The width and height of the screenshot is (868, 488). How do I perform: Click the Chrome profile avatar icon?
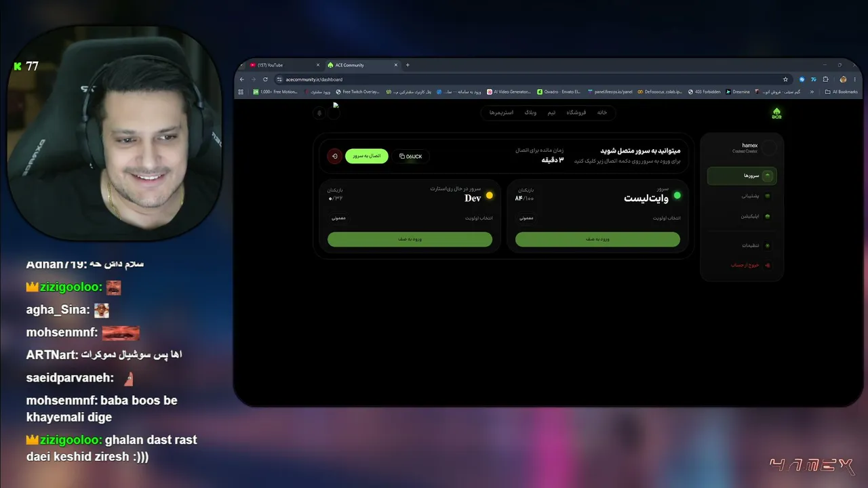843,79
